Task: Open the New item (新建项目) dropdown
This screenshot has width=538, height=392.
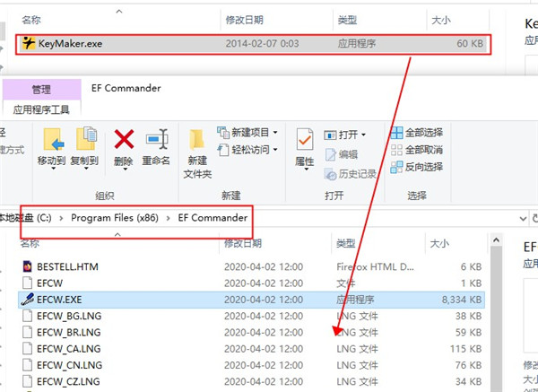Action: tap(247, 132)
